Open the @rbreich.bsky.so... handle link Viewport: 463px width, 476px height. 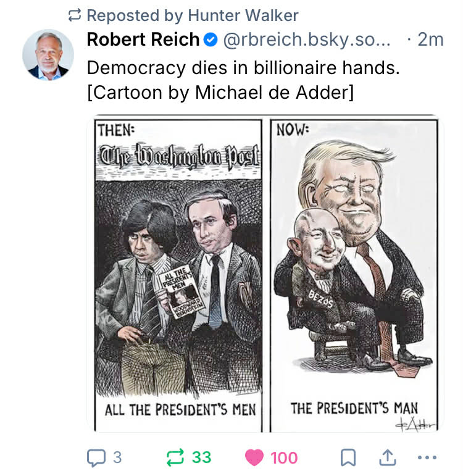(306, 40)
